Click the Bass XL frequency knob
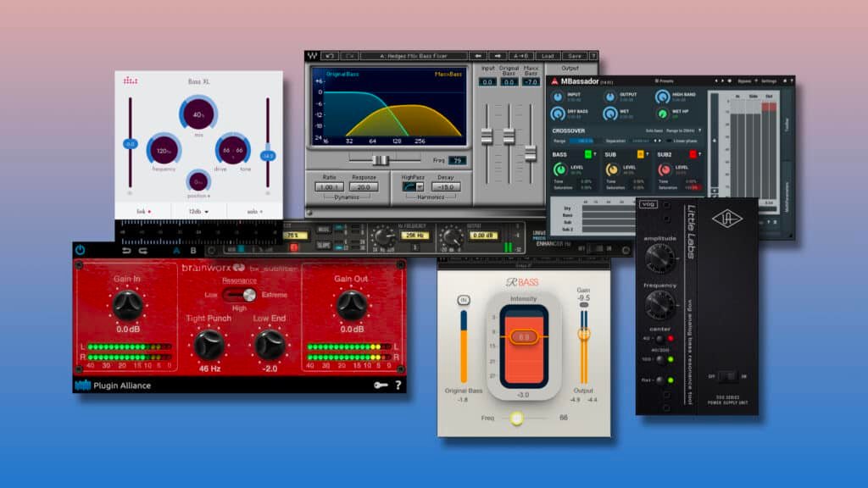Image resolution: width=868 pixels, height=488 pixels. tap(164, 149)
